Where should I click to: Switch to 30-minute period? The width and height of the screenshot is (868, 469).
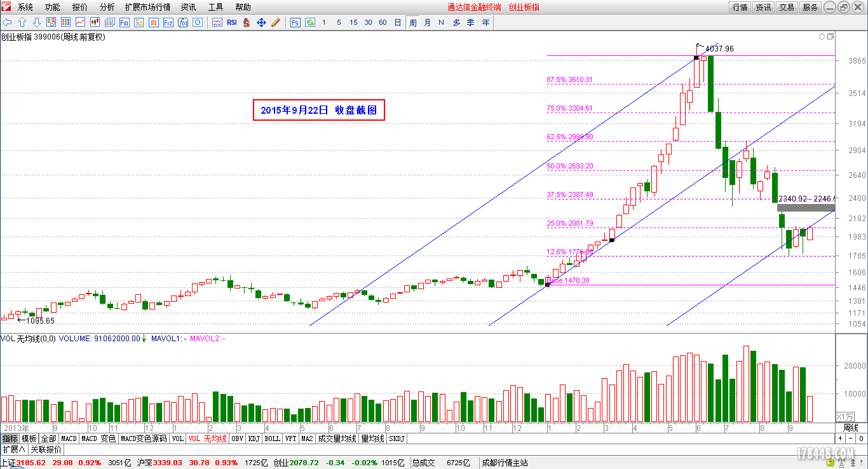click(368, 22)
